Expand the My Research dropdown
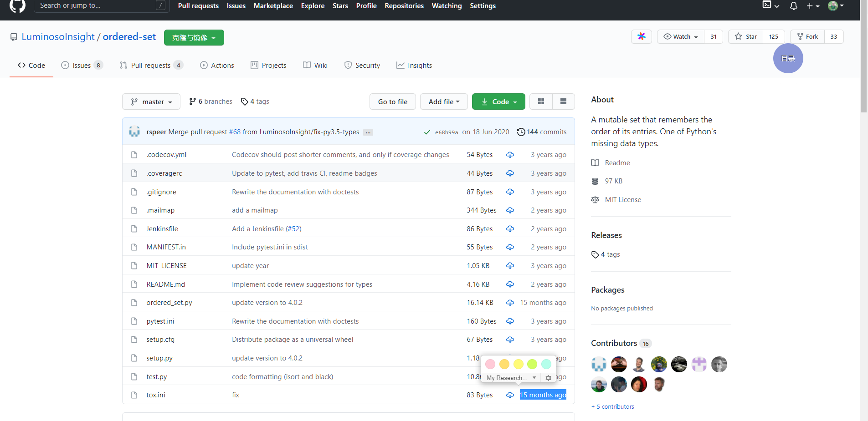The image size is (868, 421). point(511,378)
